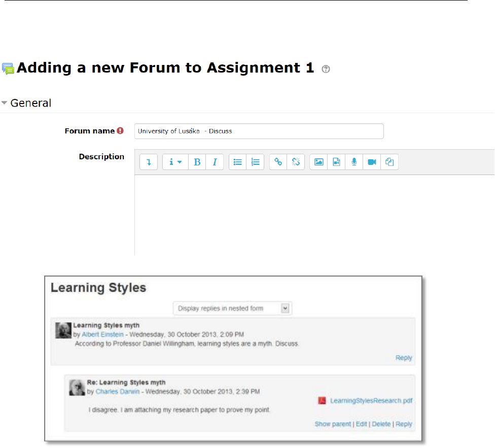Image resolution: width=495 pixels, height=448 pixels.
Task: Click the record audio microphone icon
Action: click(354, 162)
